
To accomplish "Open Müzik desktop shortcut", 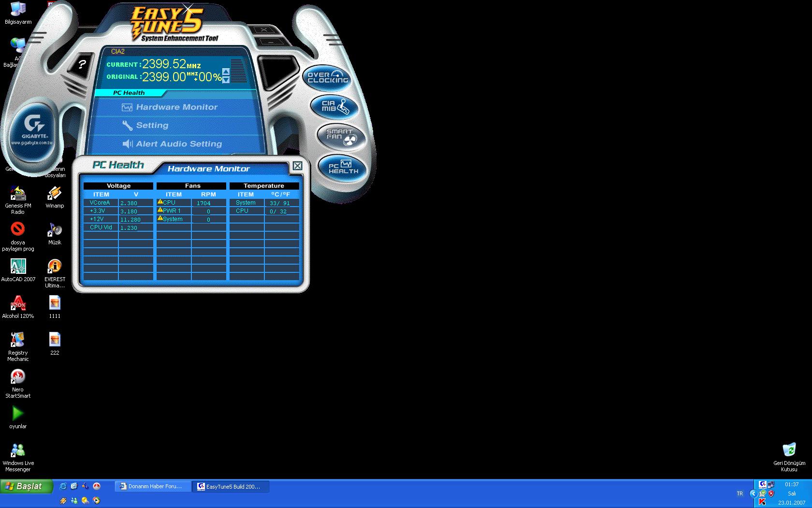I will 55,234.
